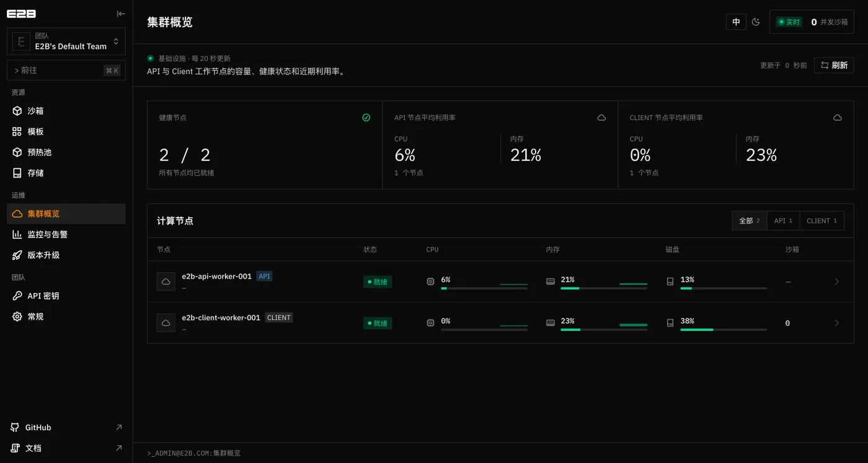Viewport: 868px width, 463px height.
Task: Open 沙箱 in the sidebar
Action: 66,111
